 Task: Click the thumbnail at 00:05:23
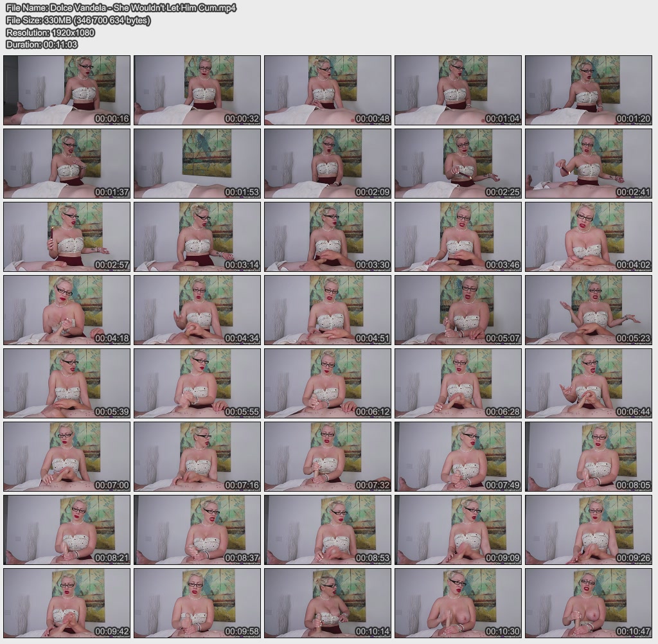coord(589,310)
